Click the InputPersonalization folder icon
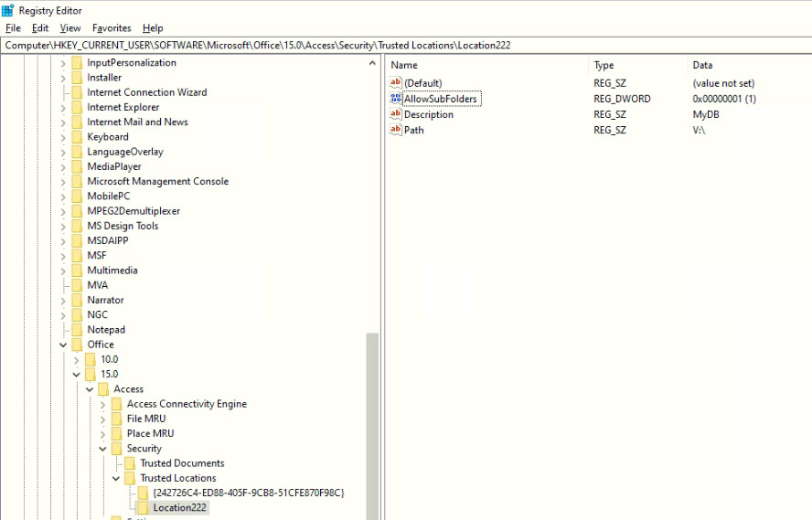 (x=77, y=63)
